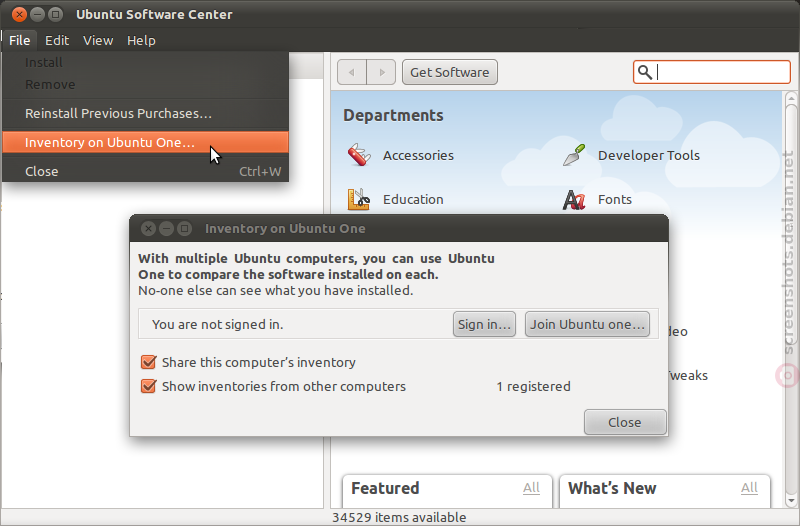Click greyed Install menu entry
The image size is (800, 526).
[145, 62]
